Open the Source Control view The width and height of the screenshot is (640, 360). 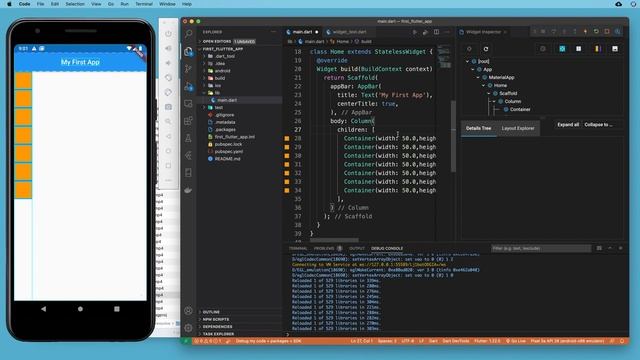188,69
